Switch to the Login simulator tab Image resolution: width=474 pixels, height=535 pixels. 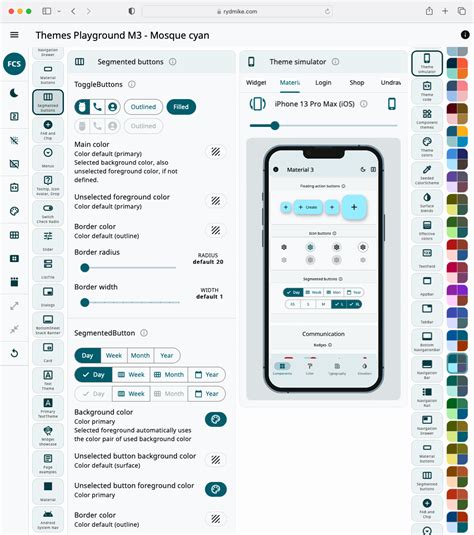(323, 83)
